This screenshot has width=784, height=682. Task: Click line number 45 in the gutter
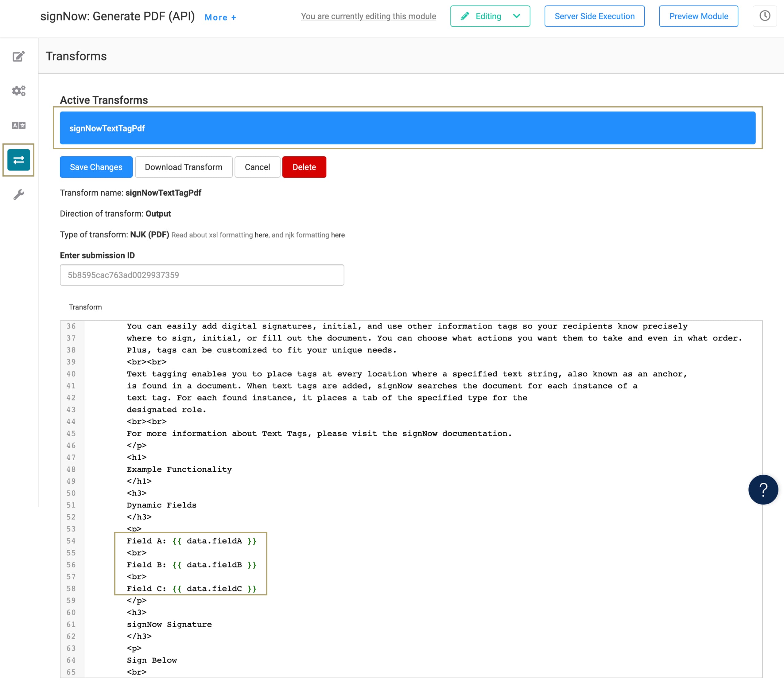coord(71,434)
